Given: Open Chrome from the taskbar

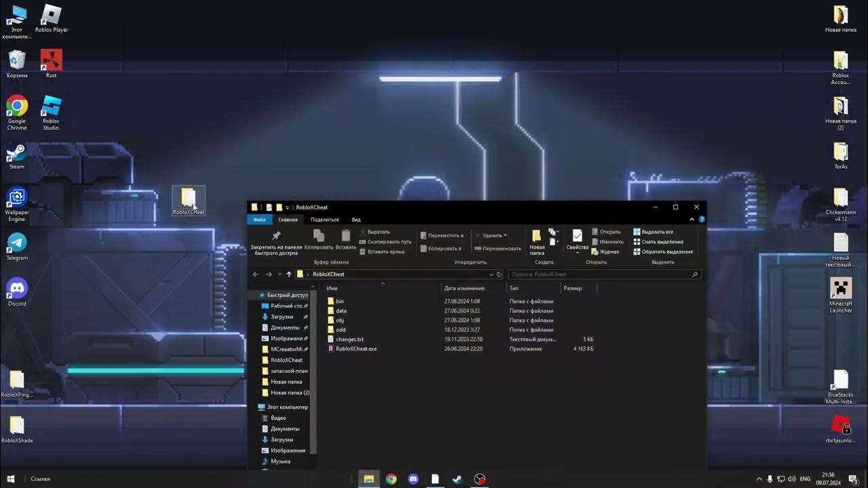Looking at the screenshot, I should point(391,479).
